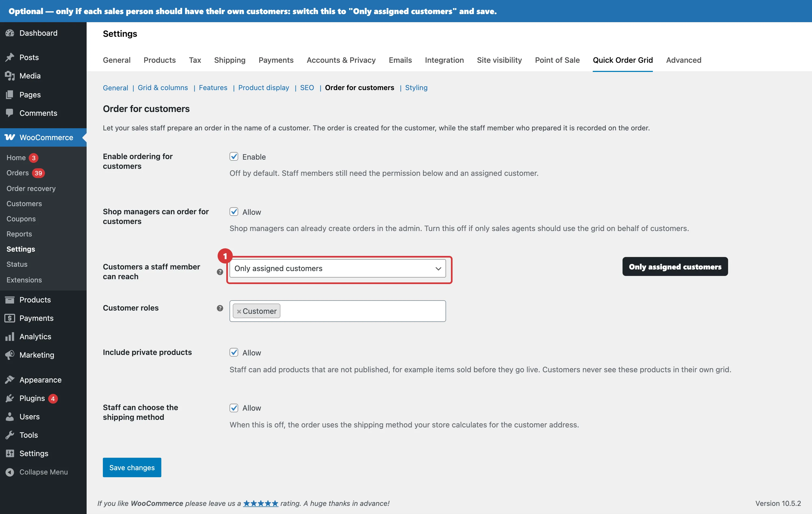Switch to the Payments settings tab
Viewport: 812px width, 514px height.
[x=276, y=60]
